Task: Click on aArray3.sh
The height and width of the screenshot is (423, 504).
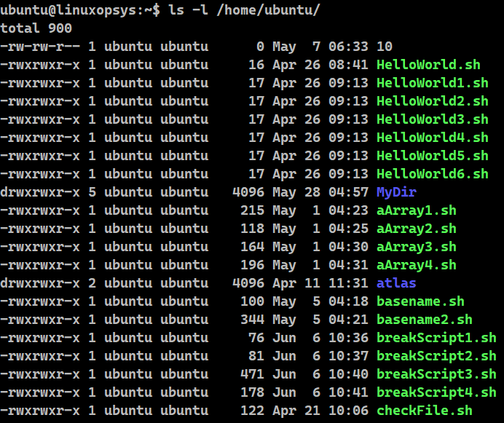Action: click(x=417, y=247)
